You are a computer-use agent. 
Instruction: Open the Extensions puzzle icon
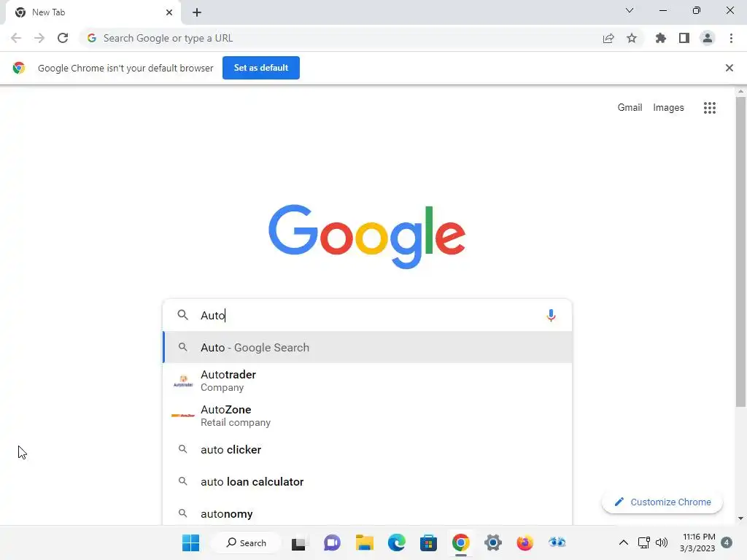coord(661,38)
